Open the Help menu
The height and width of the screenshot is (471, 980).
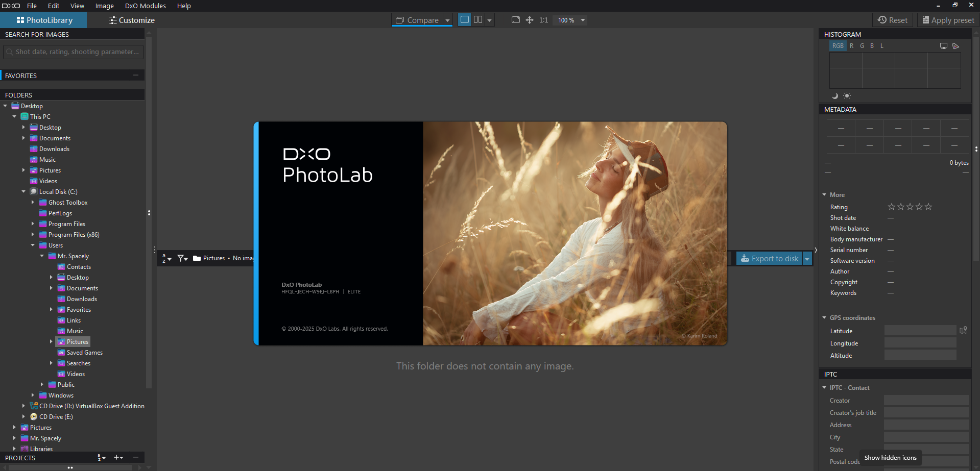184,6
